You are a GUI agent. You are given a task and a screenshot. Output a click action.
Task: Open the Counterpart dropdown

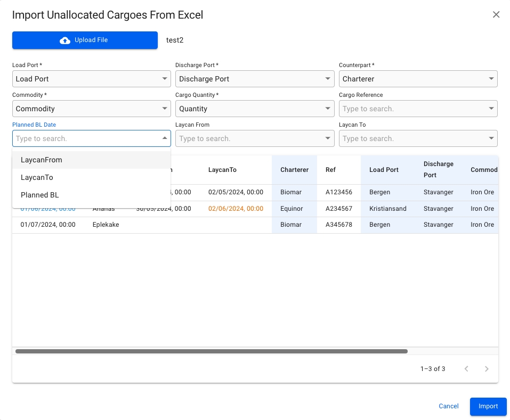pyautogui.click(x=491, y=79)
